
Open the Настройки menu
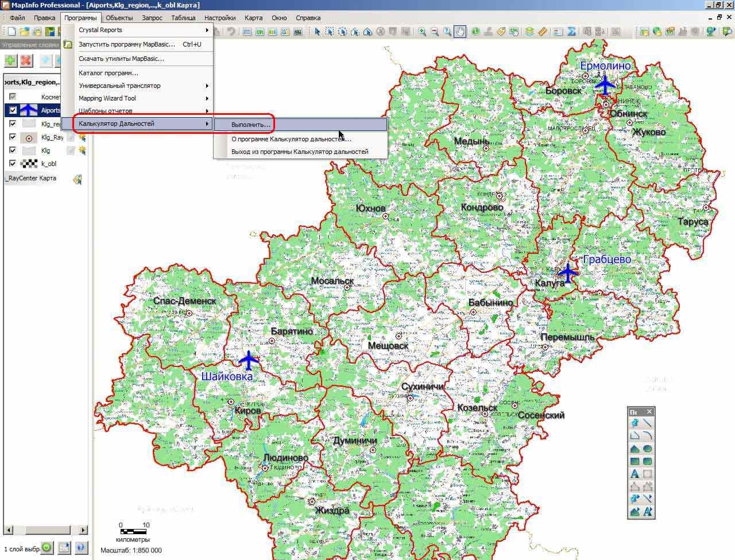[x=220, y=18]
